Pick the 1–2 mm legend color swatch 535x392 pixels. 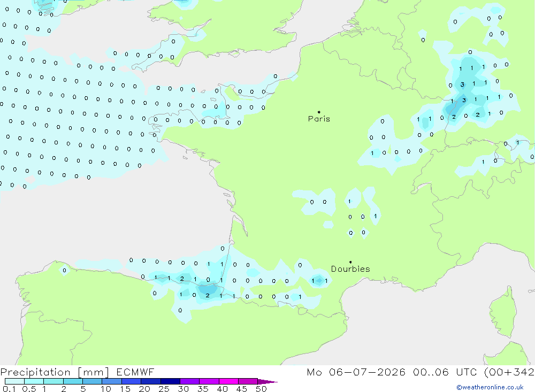click(x=53, y=381)
